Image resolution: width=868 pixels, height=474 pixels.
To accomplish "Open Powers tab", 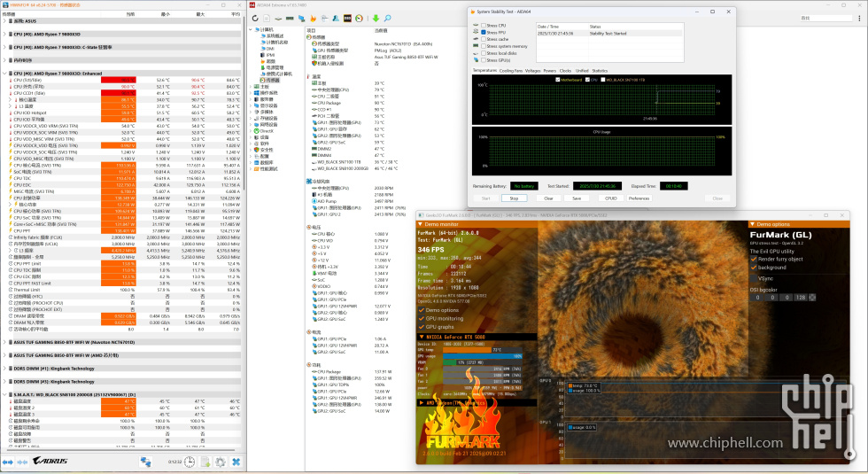I will pos(550,71).
